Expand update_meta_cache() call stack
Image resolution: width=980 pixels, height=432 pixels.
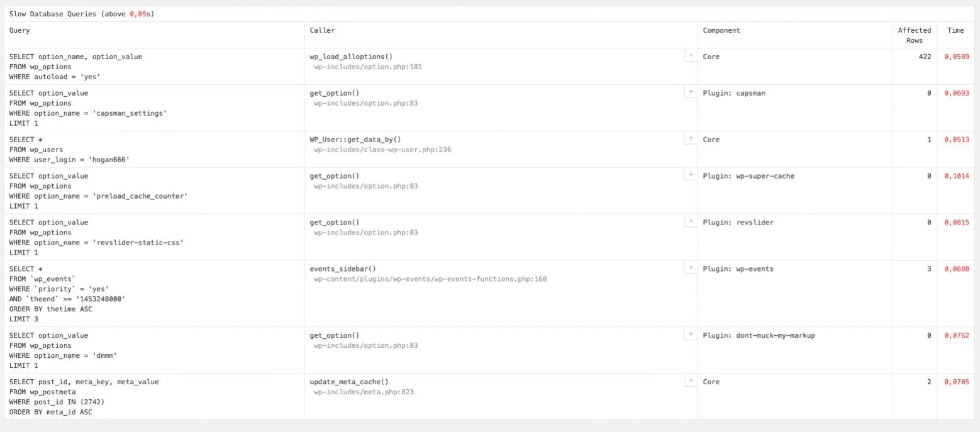coord(690,382)
